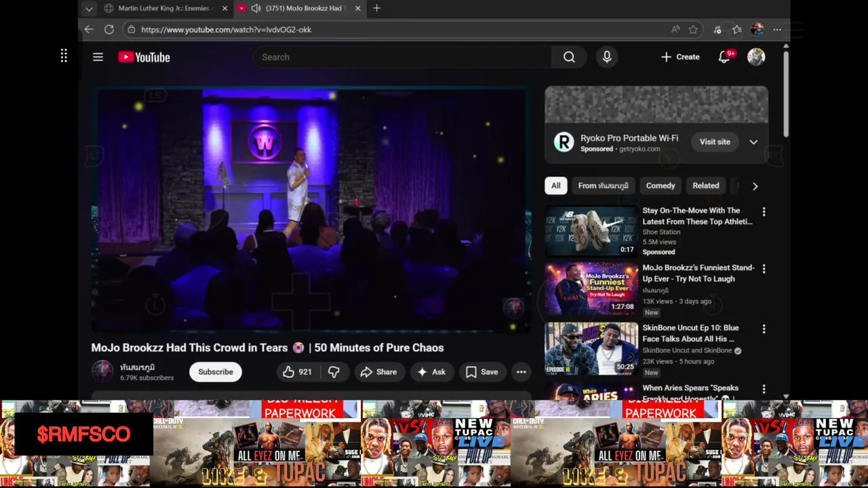
Task: Click the search magnifier button
Action: coord(569,58)
